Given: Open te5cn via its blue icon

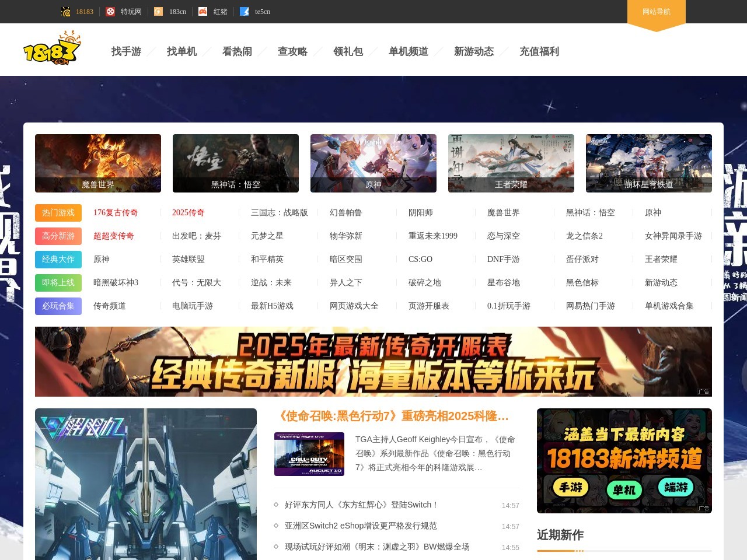Looking at the screenshot, I should click(x=244, y=11).
